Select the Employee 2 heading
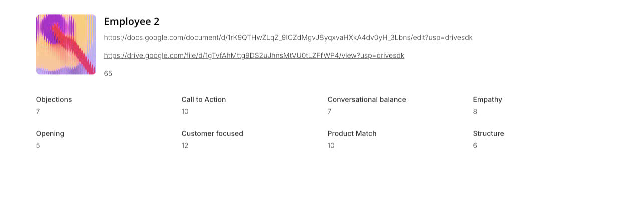644x211 pixels. tap(131, 21)
